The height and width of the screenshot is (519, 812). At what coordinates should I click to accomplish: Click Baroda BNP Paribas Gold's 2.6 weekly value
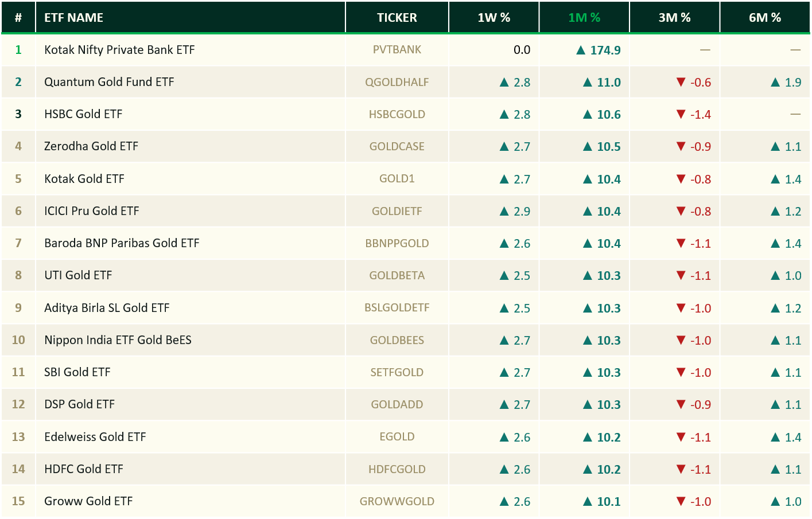(515, 244)
